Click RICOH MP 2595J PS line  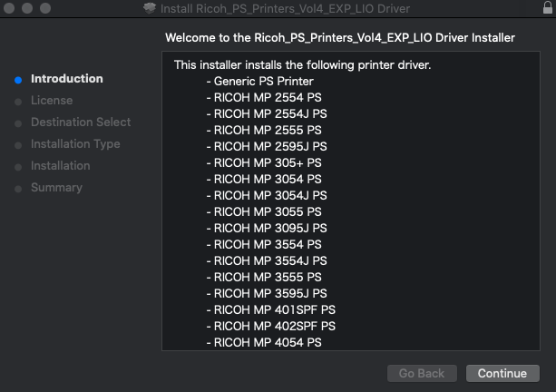[x=267, y=146]
